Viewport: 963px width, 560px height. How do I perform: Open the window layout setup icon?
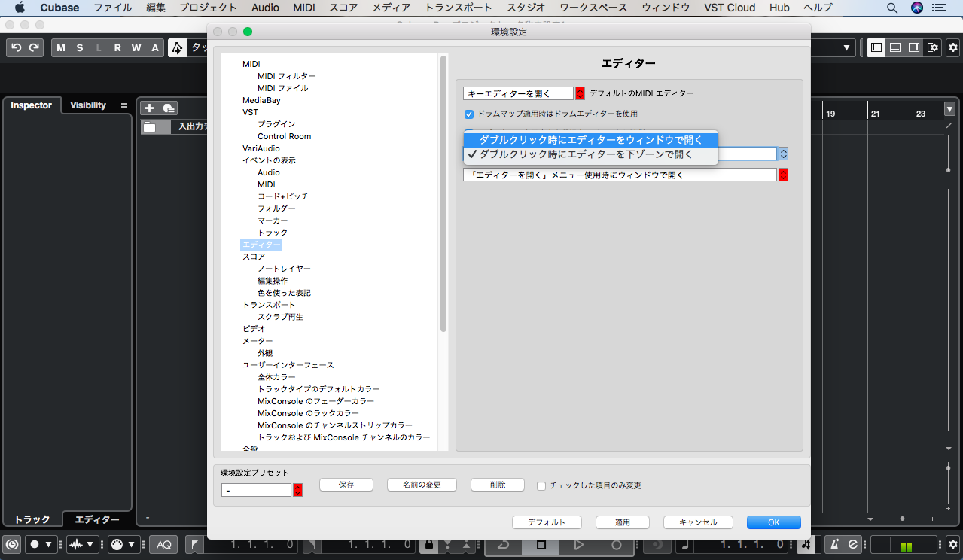tap(933, 47)
